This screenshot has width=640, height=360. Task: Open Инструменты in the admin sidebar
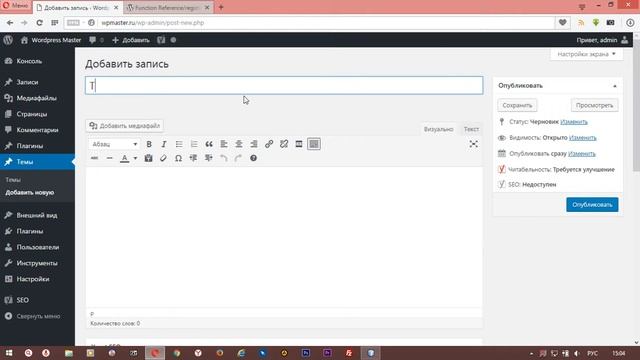tap(37, 263)
